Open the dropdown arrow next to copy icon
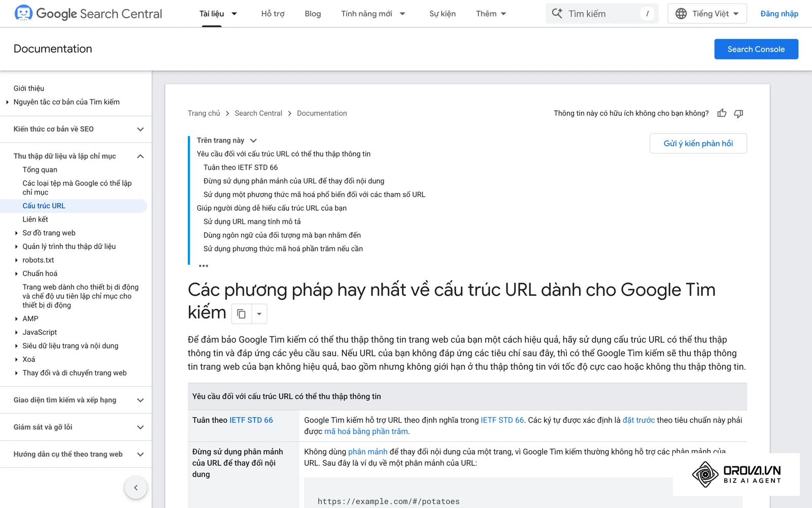 (x=259, y=314)
